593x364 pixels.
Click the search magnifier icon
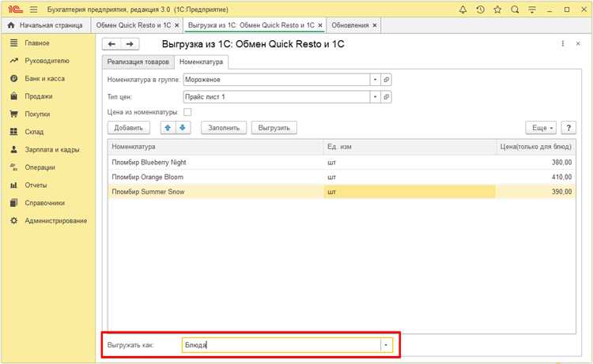point(515,9)
